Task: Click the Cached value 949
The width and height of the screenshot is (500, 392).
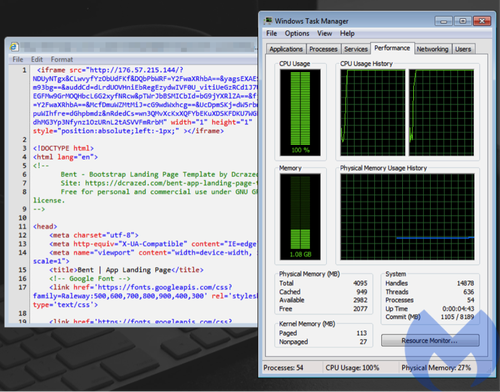Action: pyautogui.click(x=361, y=292)
